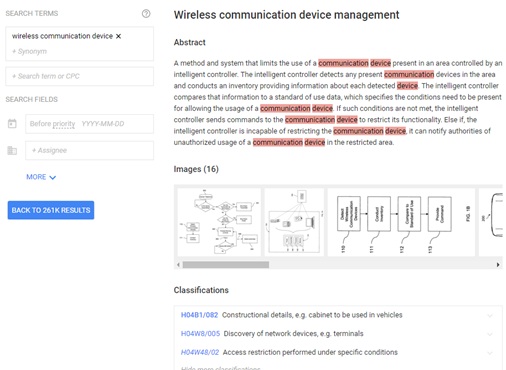Expand the MORE search fields option
The width and height of the screenshot is (506, 370).
point(41,177)
